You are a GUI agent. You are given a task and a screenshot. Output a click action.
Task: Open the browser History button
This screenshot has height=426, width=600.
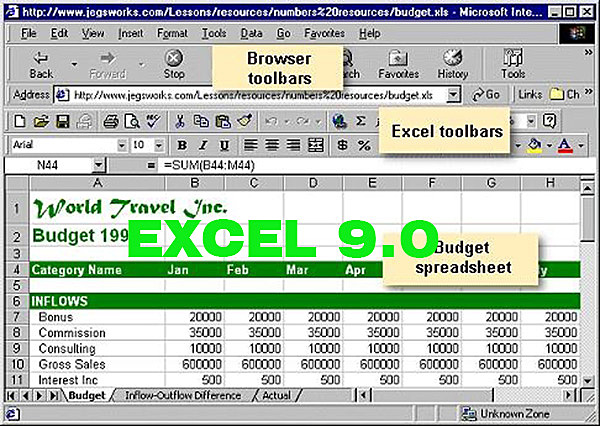pyautogui.click(x=453, y=64)
